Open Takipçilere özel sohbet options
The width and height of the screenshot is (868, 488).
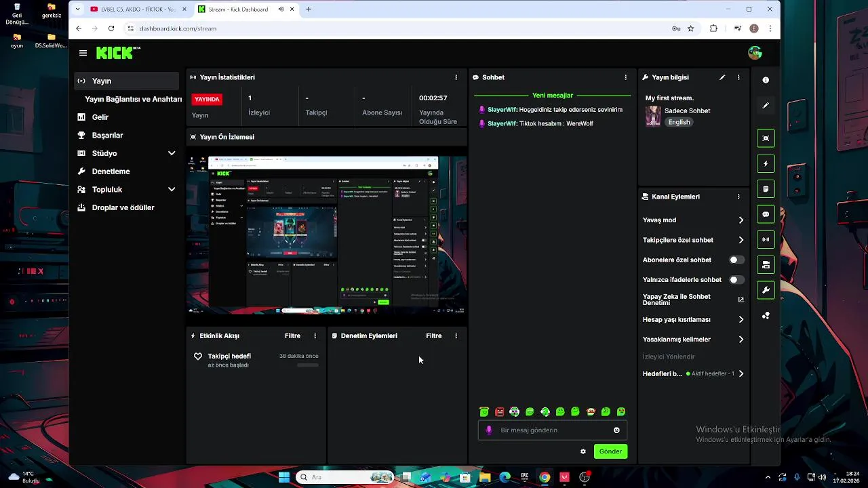click(x=693, y=240)
